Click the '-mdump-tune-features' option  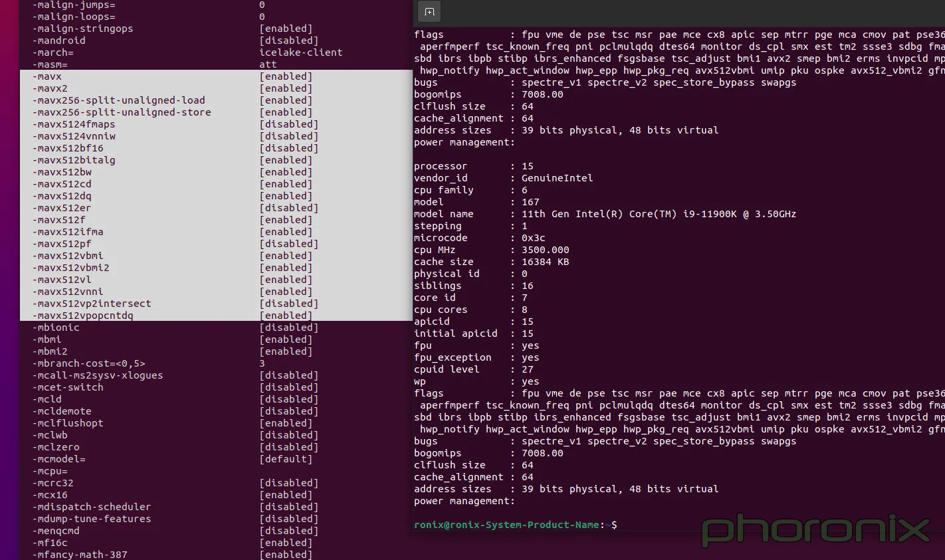pos(92,519)
